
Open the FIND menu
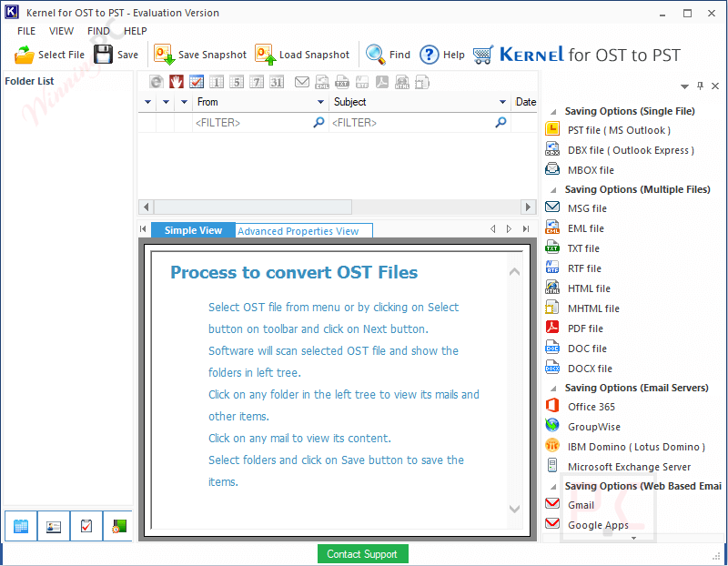98,31
